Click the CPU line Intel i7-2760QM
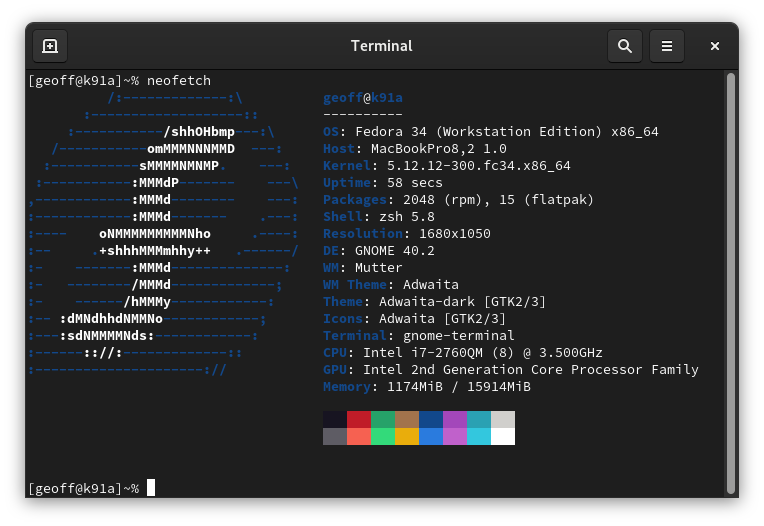Viewport: 764px width, 526px height. (463, 353)
